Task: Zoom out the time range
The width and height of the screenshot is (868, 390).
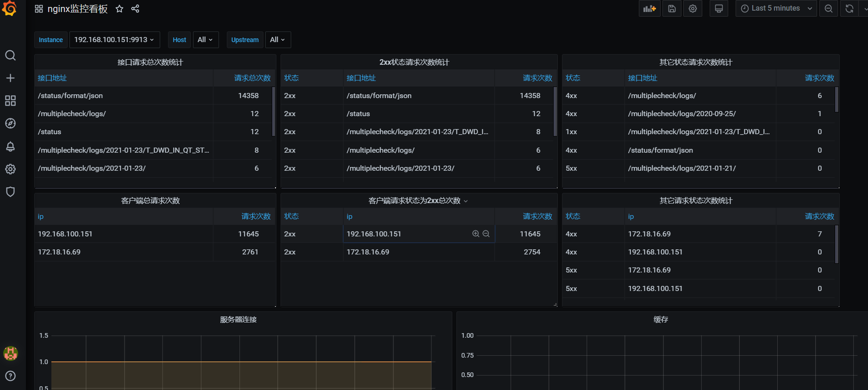Action: pyautogui.click(x=829, y=8)
